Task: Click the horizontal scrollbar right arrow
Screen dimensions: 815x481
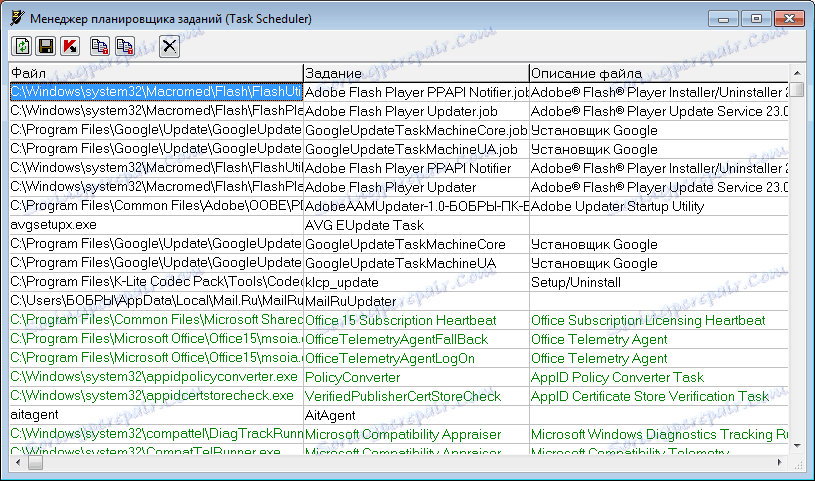Action: click(779, 462)
